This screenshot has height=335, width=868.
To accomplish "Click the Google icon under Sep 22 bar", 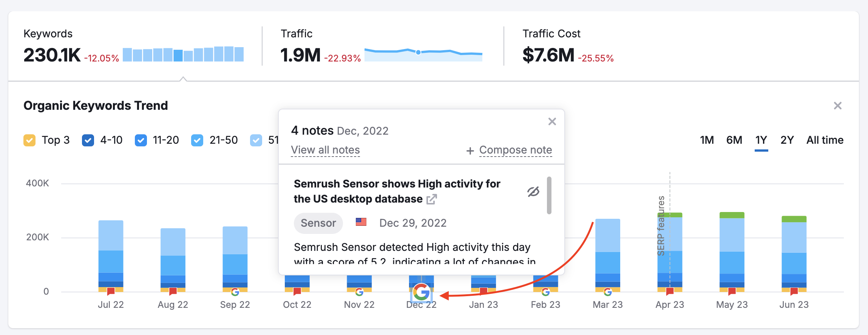I will 235,292.
